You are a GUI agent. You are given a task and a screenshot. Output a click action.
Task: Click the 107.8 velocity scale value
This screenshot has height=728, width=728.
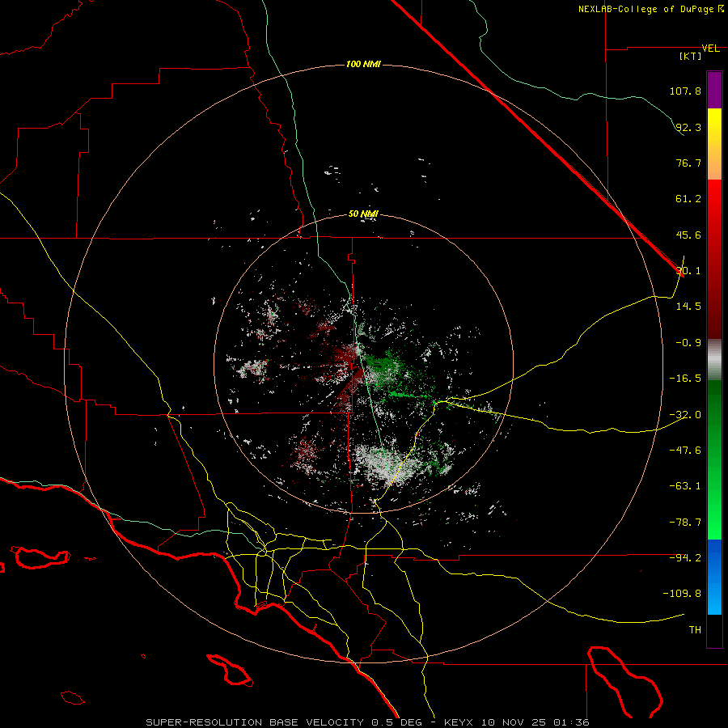(685, 91)
